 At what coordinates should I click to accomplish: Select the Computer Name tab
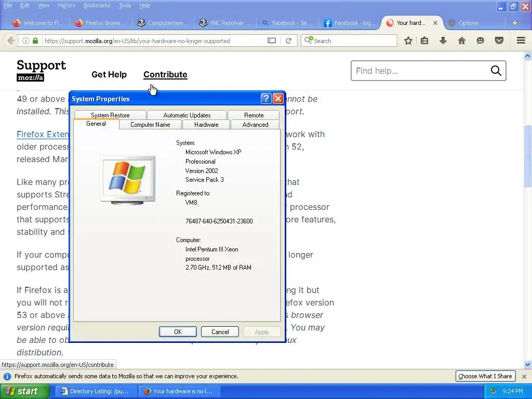[150, 125]
